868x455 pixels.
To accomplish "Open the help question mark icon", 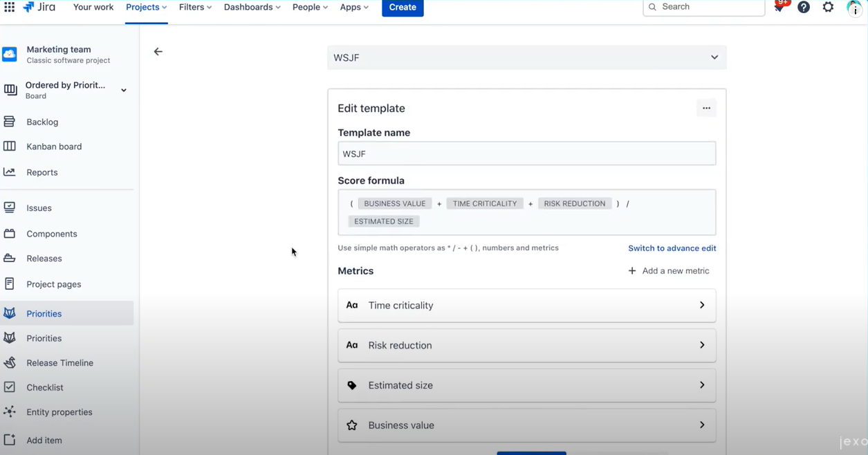I will pos(803,7).
